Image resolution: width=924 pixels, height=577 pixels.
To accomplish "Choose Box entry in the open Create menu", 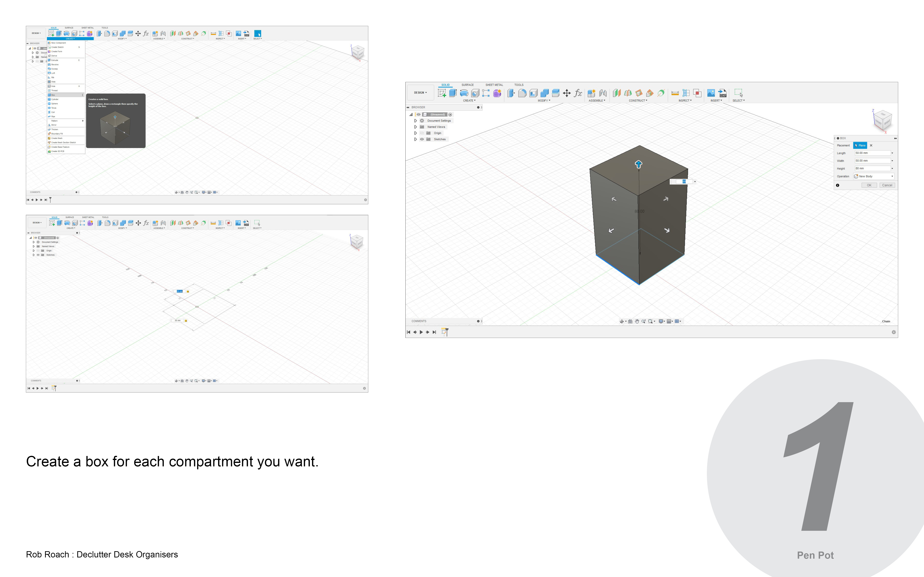I will click(66, 95).
